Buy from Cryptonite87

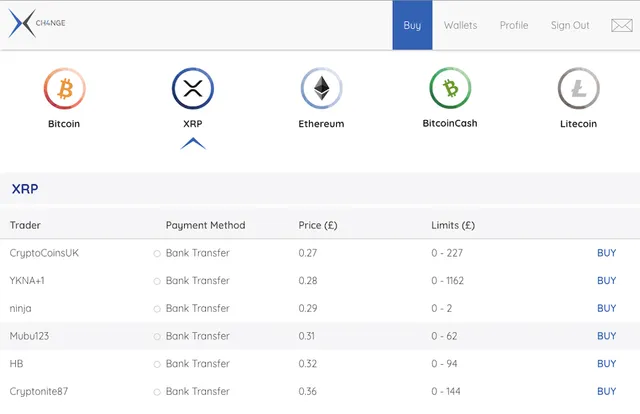click(x=607, y=392)
